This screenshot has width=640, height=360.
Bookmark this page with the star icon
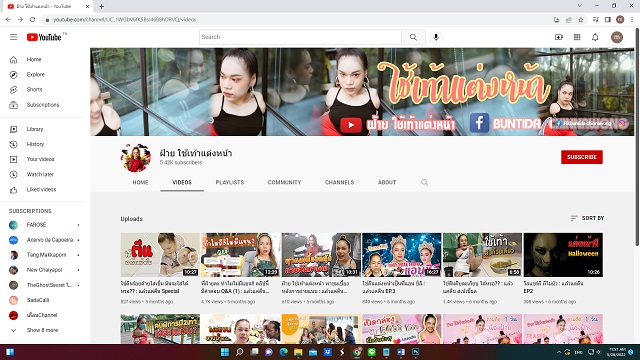point(580,20)
